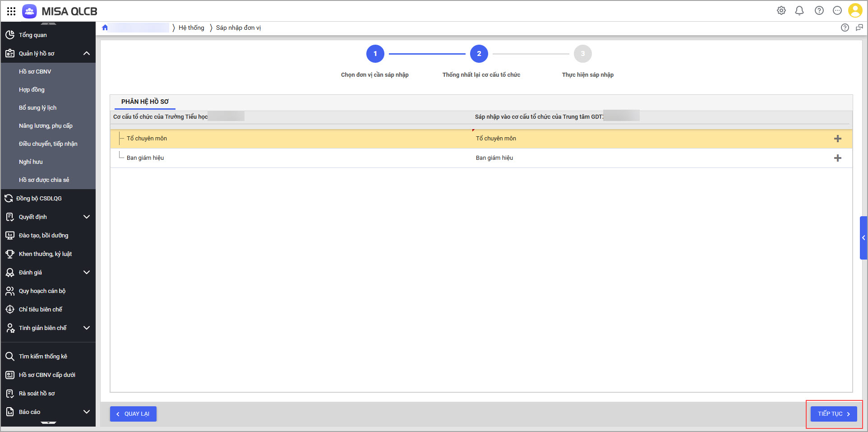Open the app launcher grid icon
The width and height of the screenshot is (868, 432).
(11, 11)
